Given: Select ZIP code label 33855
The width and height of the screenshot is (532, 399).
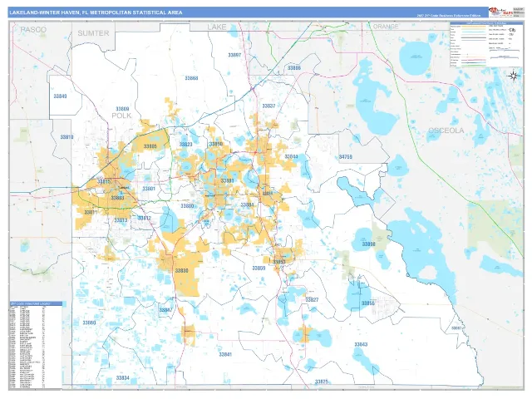Looking at the screenshot, I should pos(367,303).
